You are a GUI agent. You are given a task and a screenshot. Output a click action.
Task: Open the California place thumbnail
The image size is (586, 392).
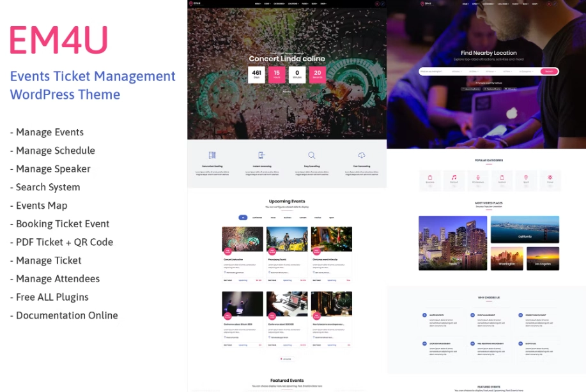click(x=525, y=229)
